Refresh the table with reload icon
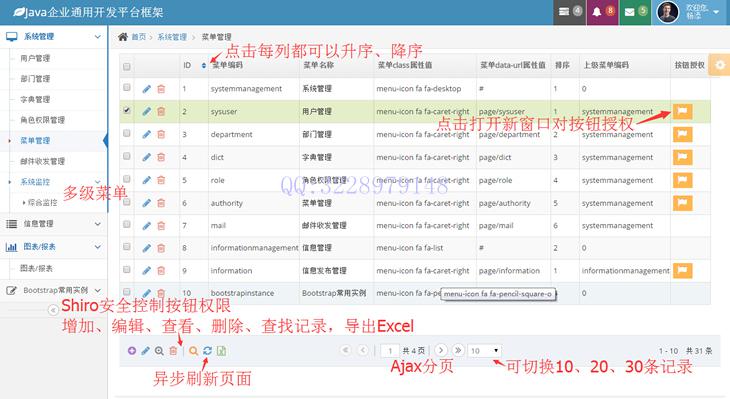730x399 pixels. 208,351
